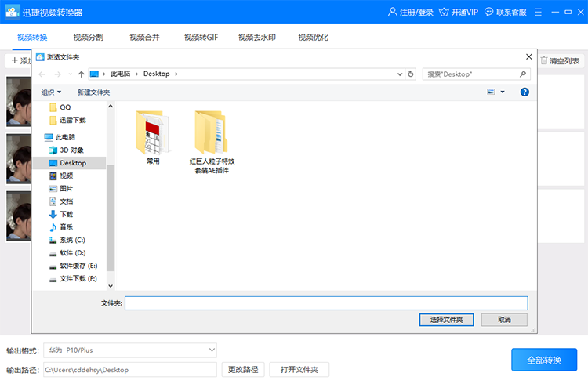Select 软件缓存 (E:) drive

[x=74, y=266]
